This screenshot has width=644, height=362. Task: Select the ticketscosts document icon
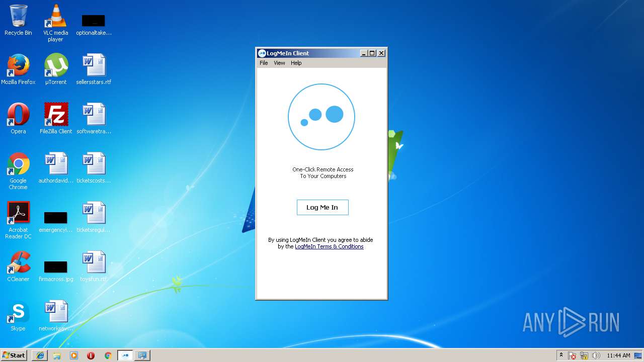[x=94, y=168]
